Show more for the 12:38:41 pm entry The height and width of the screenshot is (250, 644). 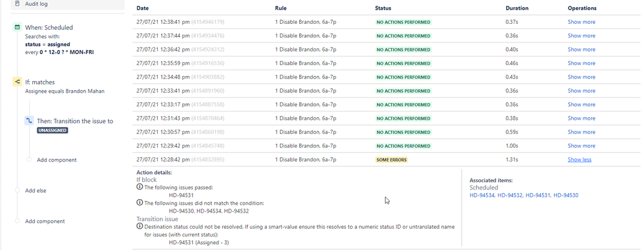coord(581,22)
